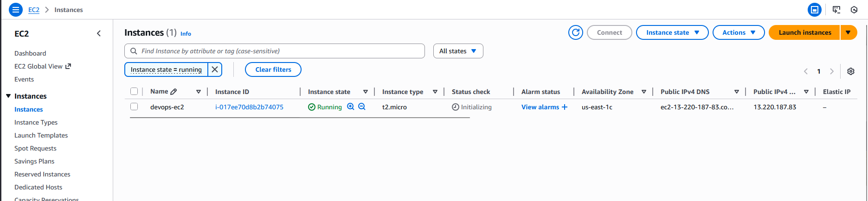The width and height of the screenshot is (868, 201).
Task: Sort by Public IPv4 address column arrow
Action: tap(806, 92)
